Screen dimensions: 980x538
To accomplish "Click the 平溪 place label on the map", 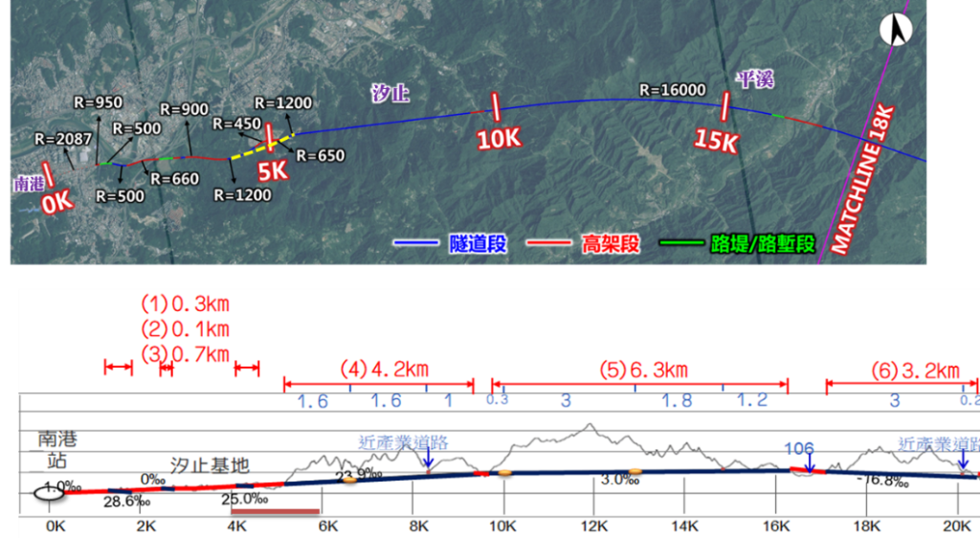I will (754, 78).
